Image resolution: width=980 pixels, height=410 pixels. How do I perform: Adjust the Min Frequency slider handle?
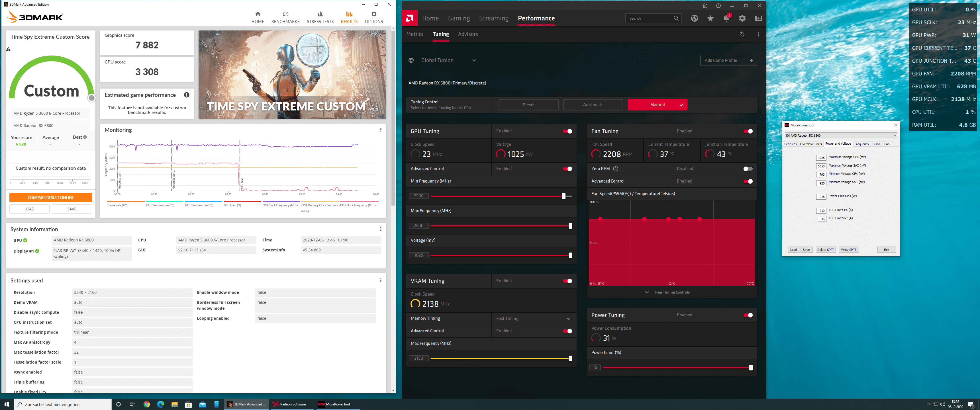click(x=563, y=196)
